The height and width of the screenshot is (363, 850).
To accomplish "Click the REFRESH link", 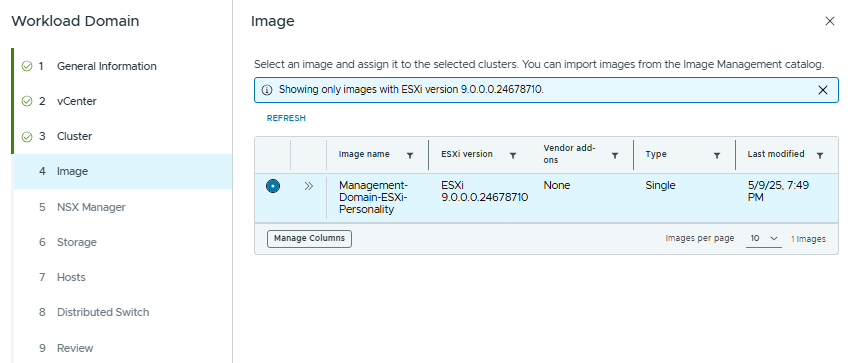I will (286, 118).
